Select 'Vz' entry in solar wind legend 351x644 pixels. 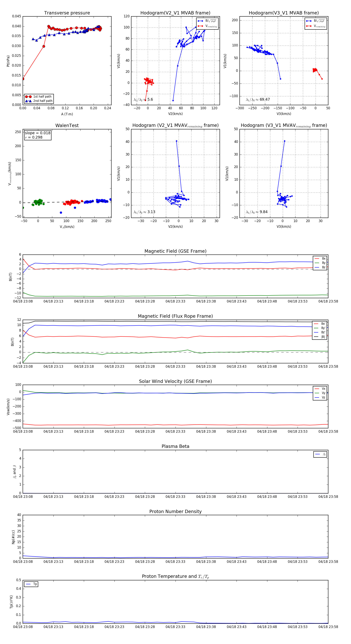[x=320, y=398]
